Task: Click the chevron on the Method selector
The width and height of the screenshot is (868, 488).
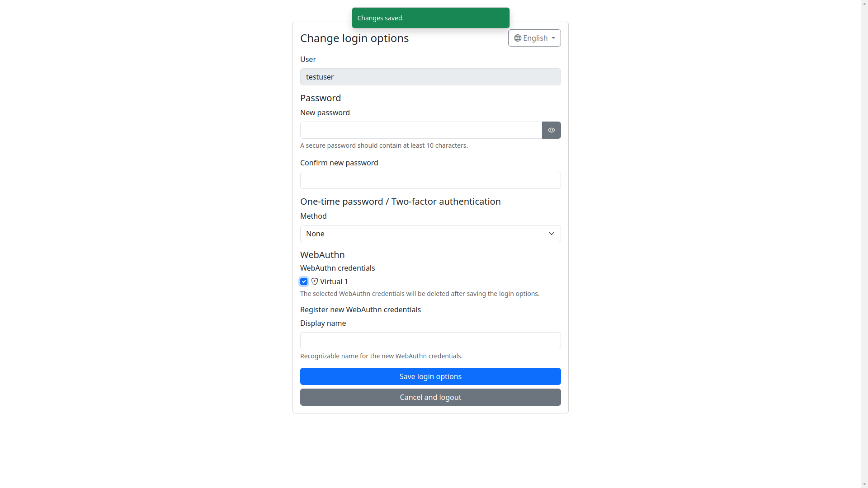Action: point(551,234)
